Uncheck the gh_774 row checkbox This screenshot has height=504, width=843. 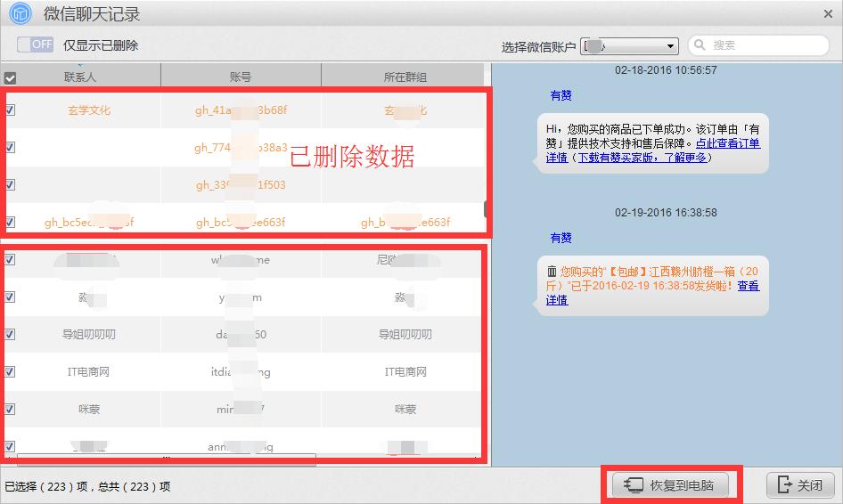tap(10, 147)
